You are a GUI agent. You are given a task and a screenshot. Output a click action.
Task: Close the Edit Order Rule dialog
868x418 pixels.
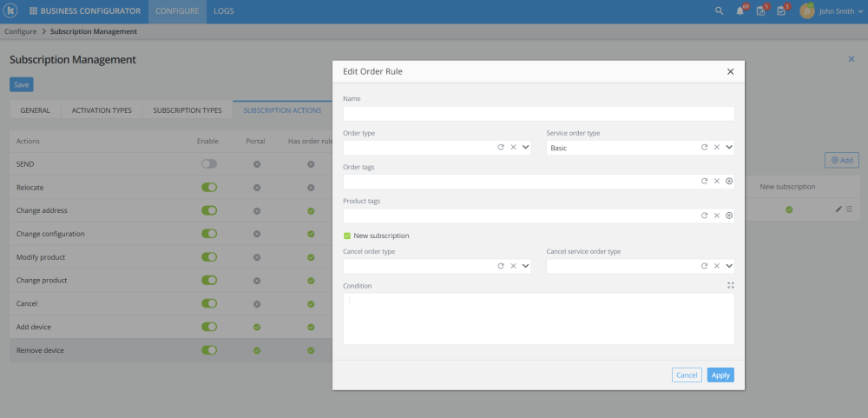tap(730, 71)
